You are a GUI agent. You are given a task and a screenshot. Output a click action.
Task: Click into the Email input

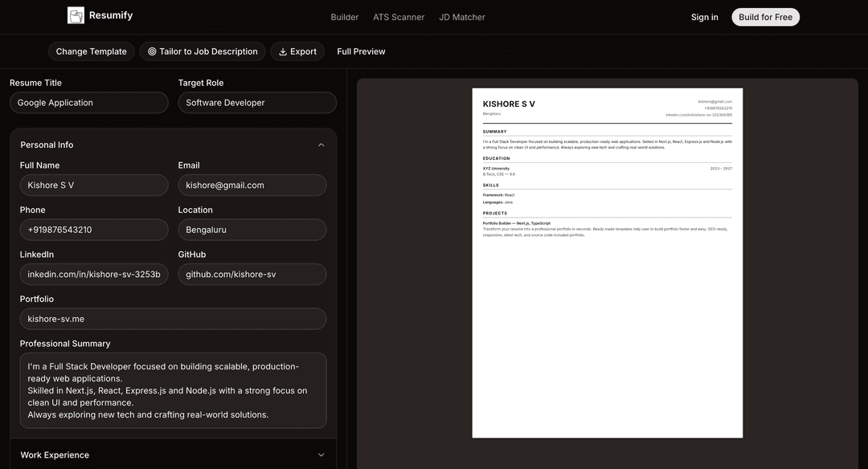pos(252,186)
